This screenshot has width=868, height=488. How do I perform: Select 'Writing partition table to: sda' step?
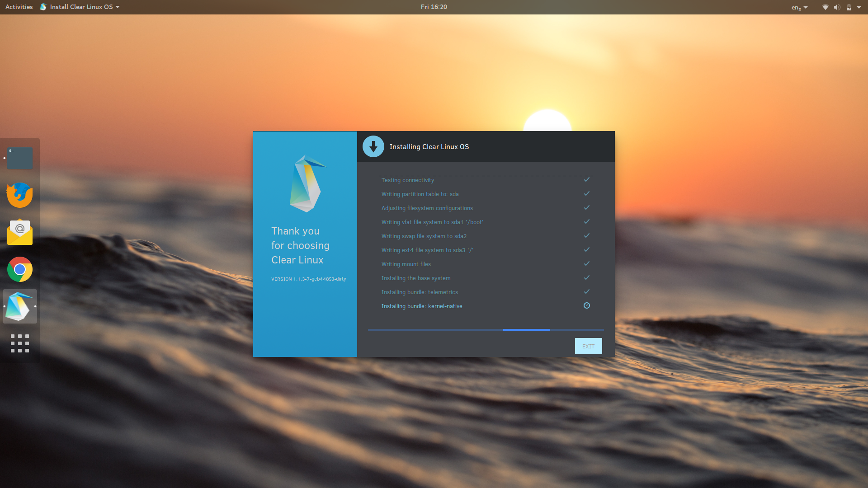click(420, 194)
